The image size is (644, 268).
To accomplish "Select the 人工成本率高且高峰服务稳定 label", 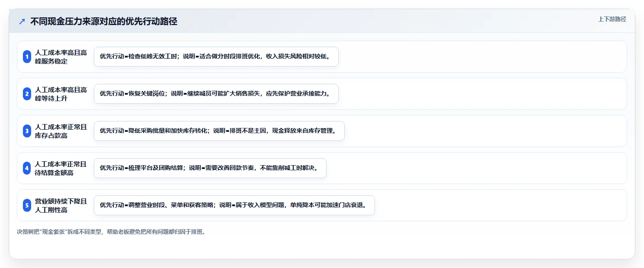I will coord(61,57).
